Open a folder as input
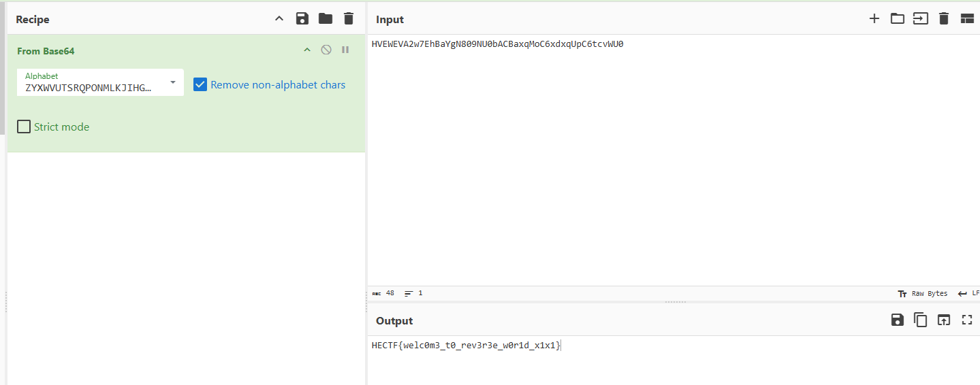 pyautogui.click(x=898, y=19)
